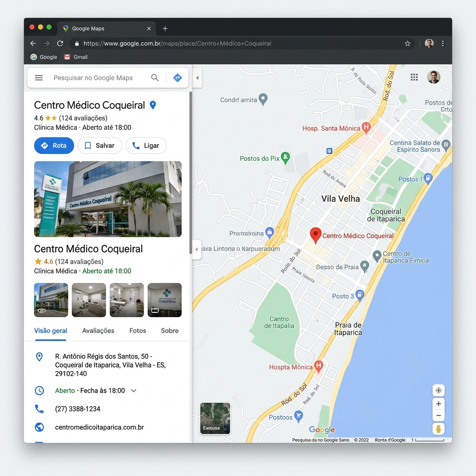
Task: Open centromedicoitaparica.com.br website link
Action: click(x=99, y=427)
